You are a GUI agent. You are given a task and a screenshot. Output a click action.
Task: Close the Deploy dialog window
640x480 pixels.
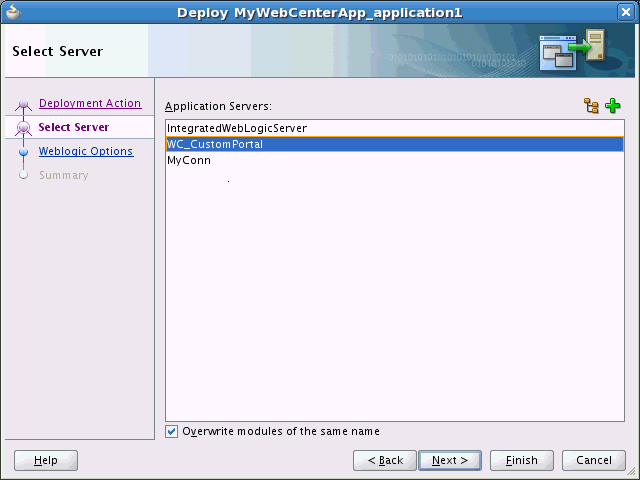click(626, 12)
